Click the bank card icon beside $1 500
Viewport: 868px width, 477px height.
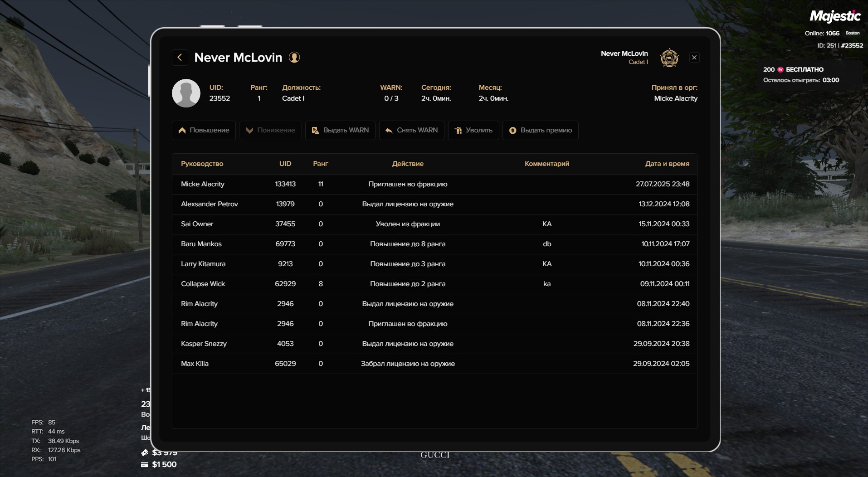tap(145, 464)
